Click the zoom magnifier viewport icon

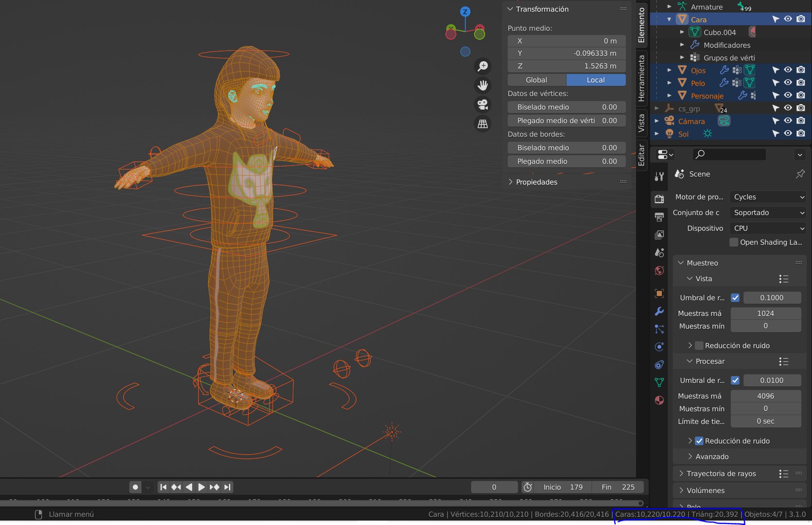click(x=483, y=66)
